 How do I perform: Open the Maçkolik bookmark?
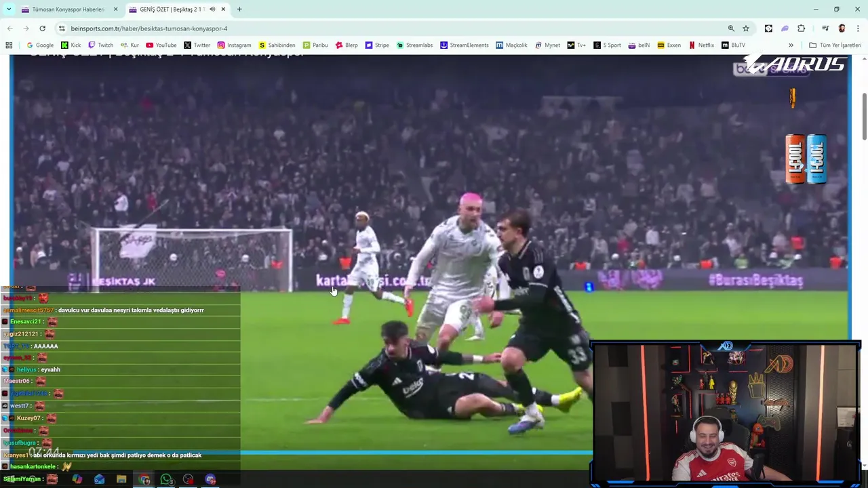click(x=511, y=45)
